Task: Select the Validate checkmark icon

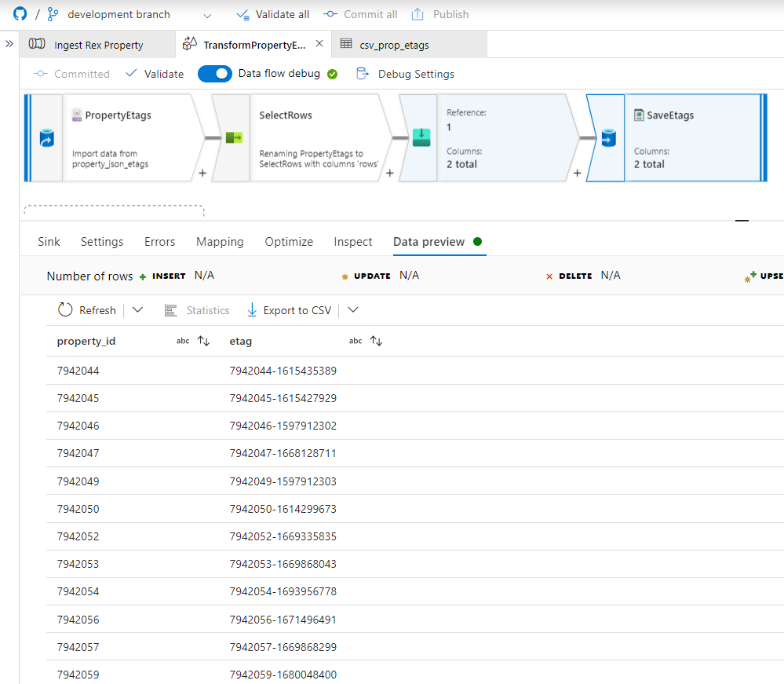Action: (131, 73)
